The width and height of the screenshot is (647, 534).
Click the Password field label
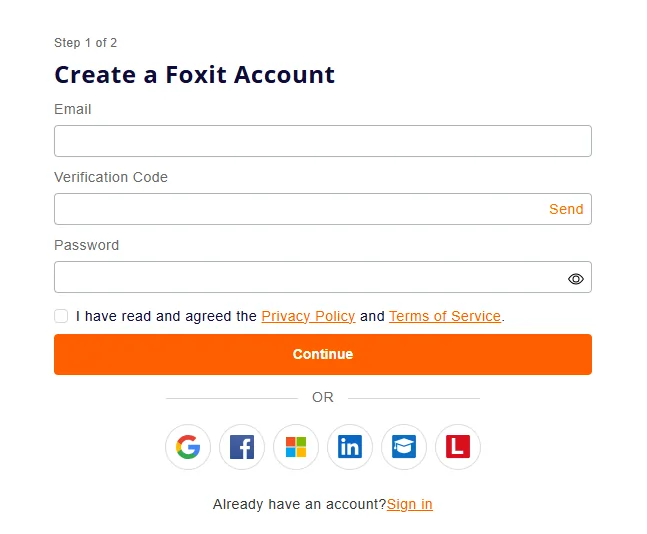87,245
